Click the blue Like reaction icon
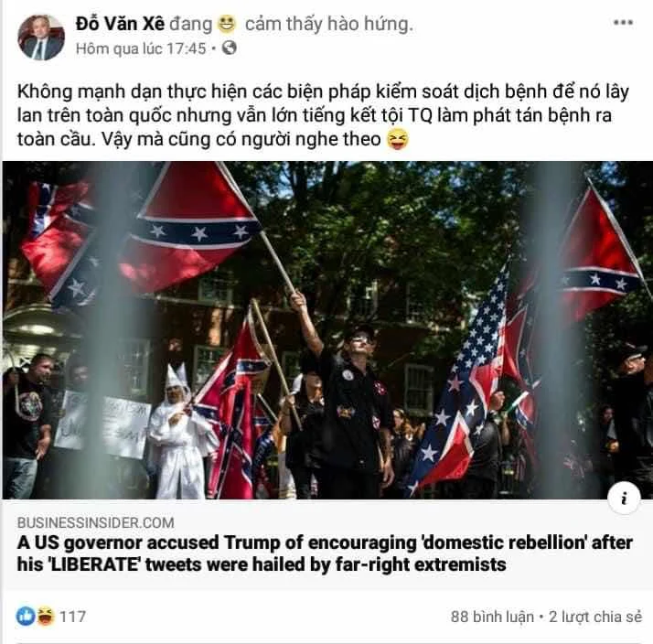 pos(26,616)
